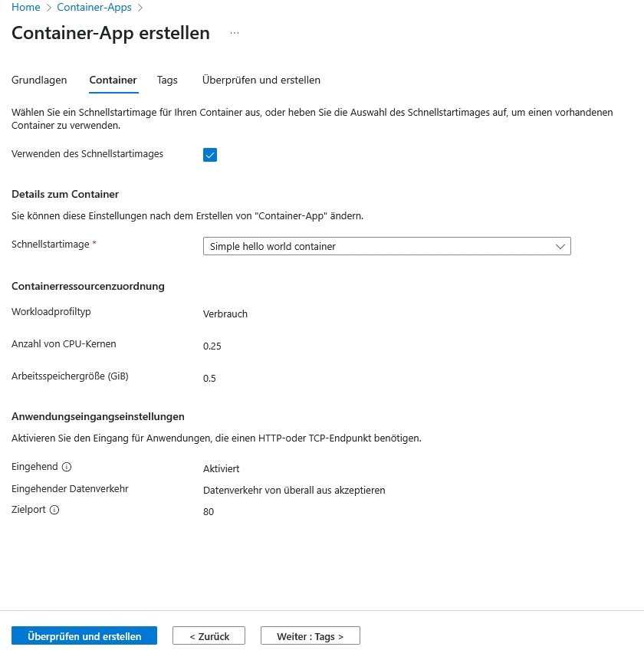
Task: Select the Container tab
Action: pyautogui.click(x=113, y=80)
